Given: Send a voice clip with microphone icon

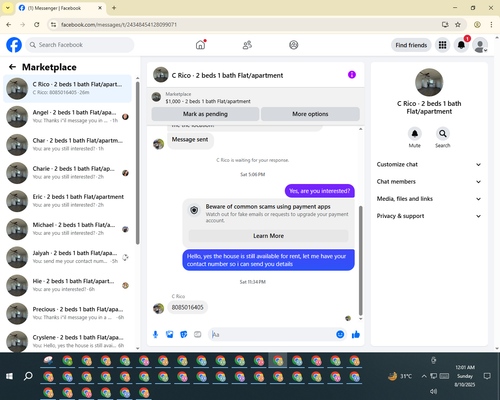Looking at the screenshot, I should (155, 334).
